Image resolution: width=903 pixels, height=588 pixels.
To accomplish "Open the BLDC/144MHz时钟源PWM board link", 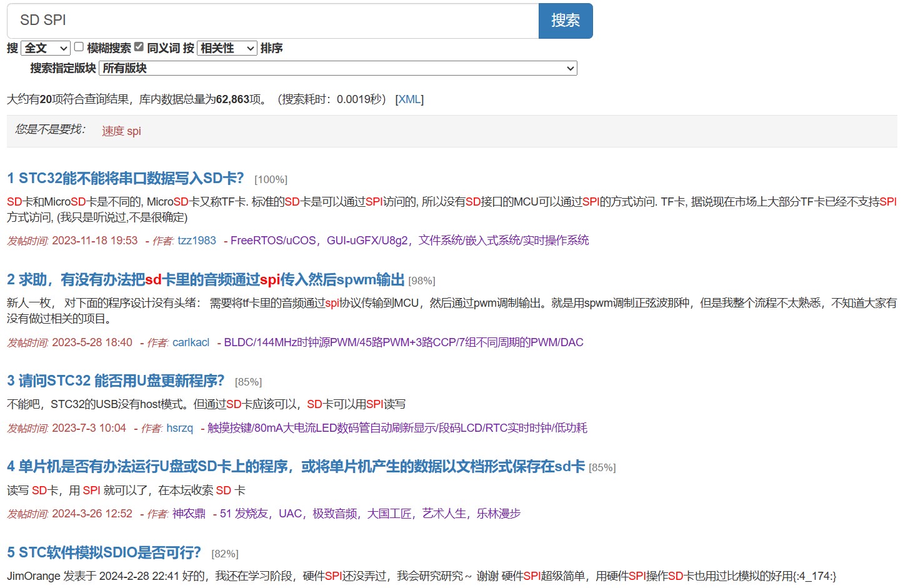I will tap(404, 342).
